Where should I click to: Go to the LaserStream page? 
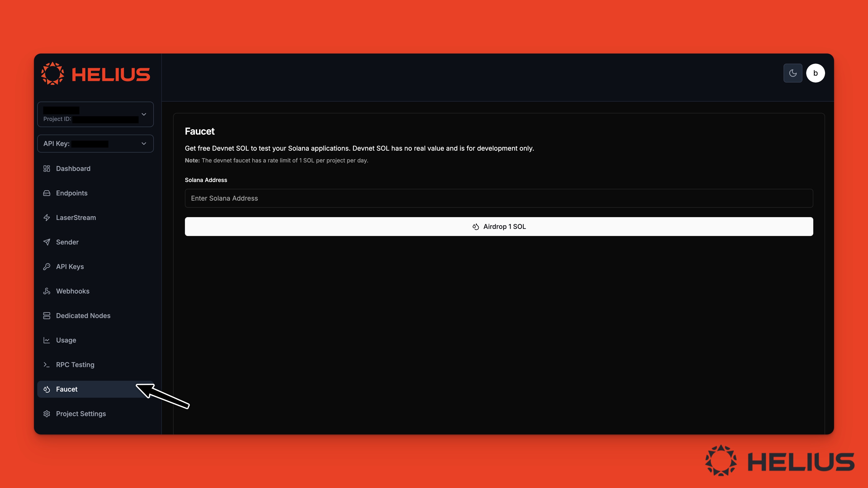click(76, 218)
